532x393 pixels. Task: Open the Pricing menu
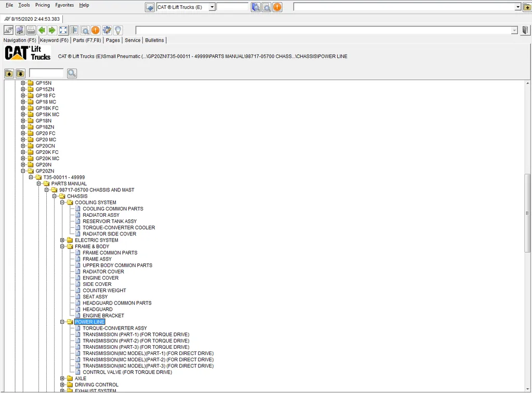[x=43, y=5]
